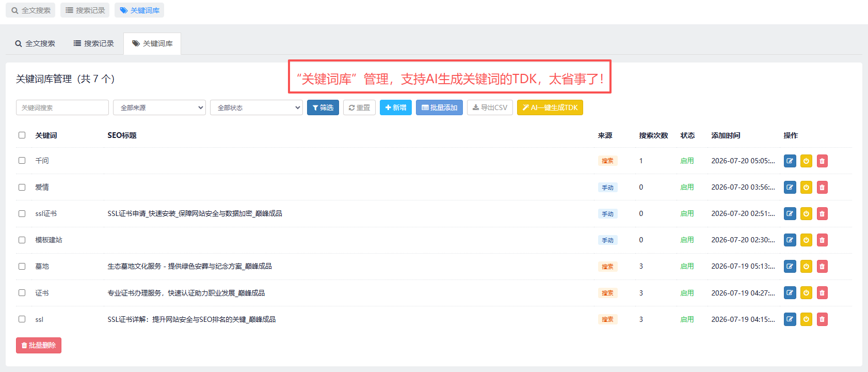Viewport: 868px width, 372px height.
Task: Click the AI一键生成TDK button
Action: tap(550, 107)
